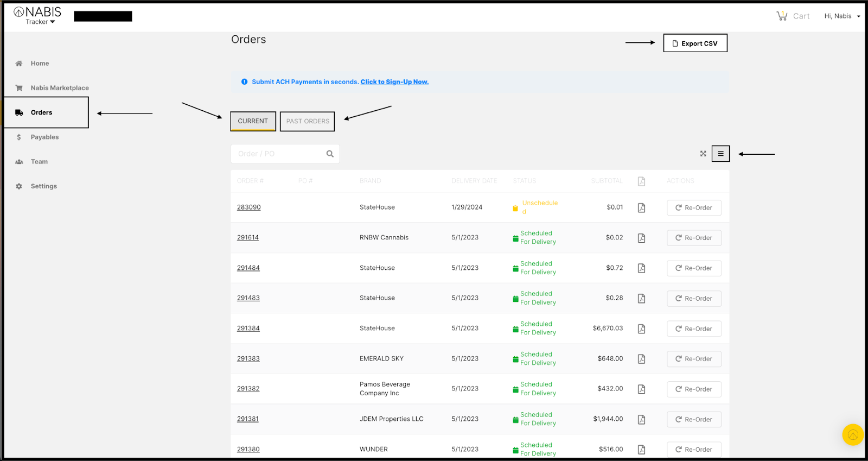Open the Hi, Nabis account dropdown
Image resolution: width=868 pixels, height=461 pixels.
[x=842, y=16]
